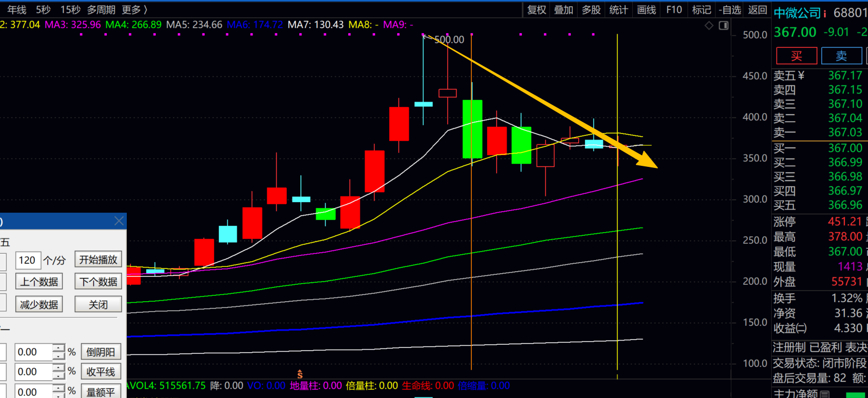Click the percent field beside 收平线
Image resolution: width=868 pixels, height=398 pixels.
click(34, 372)
